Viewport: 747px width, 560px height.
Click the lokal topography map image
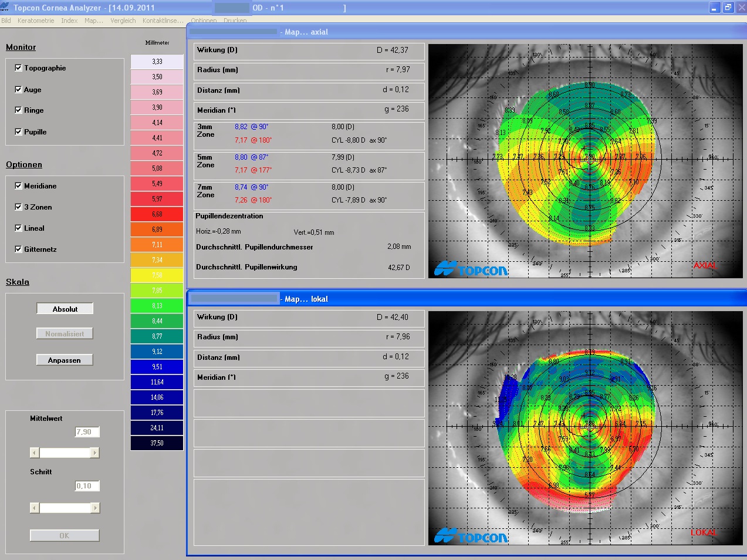[x=586, y=428]
